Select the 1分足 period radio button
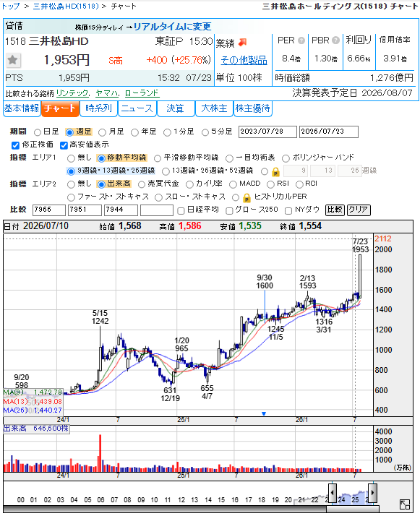 click(167, 132)
